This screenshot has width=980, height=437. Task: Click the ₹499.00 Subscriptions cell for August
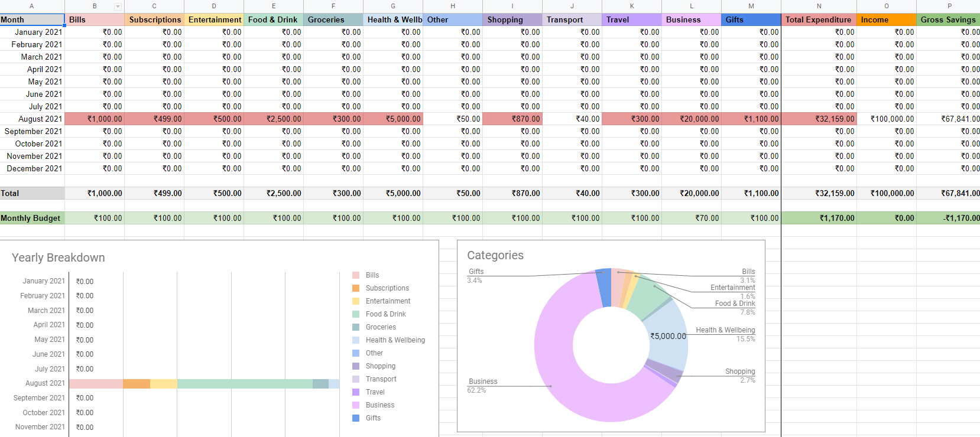154,119
